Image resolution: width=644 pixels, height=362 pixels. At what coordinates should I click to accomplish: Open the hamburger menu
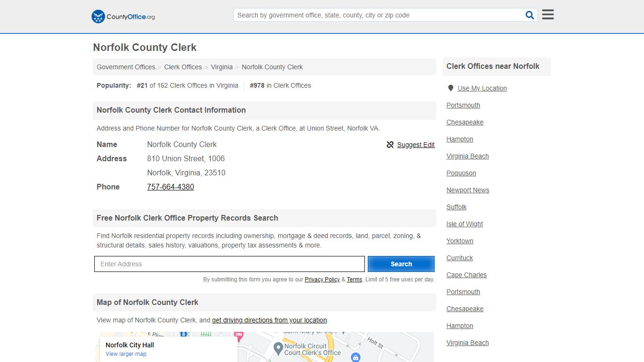click(x=548, y=15)
